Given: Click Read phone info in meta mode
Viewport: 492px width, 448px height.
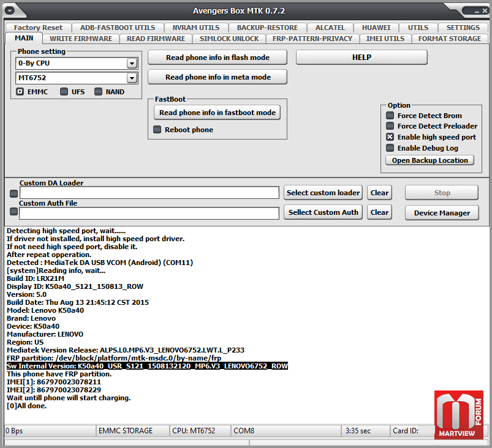Looking at the screenshot, I should [218, 77].
